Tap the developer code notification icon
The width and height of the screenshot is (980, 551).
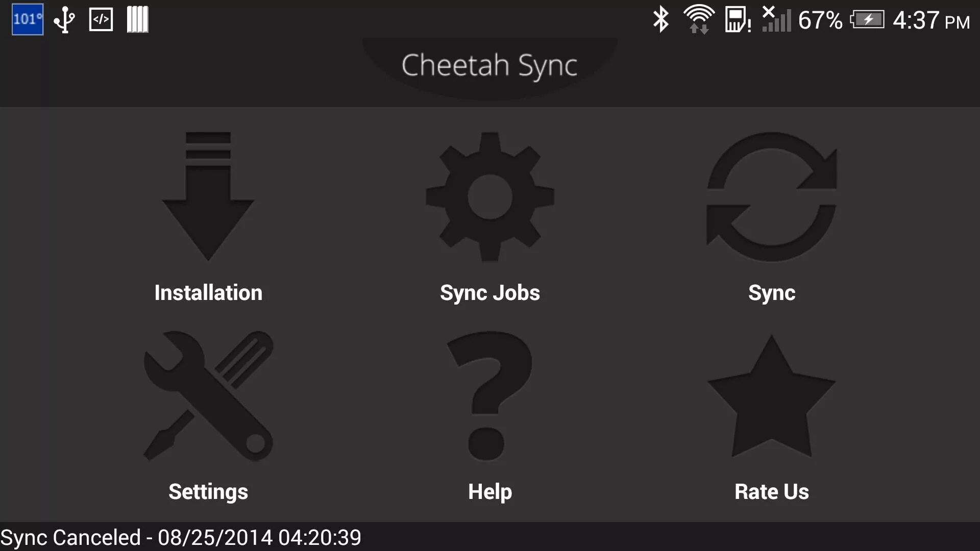101,19
